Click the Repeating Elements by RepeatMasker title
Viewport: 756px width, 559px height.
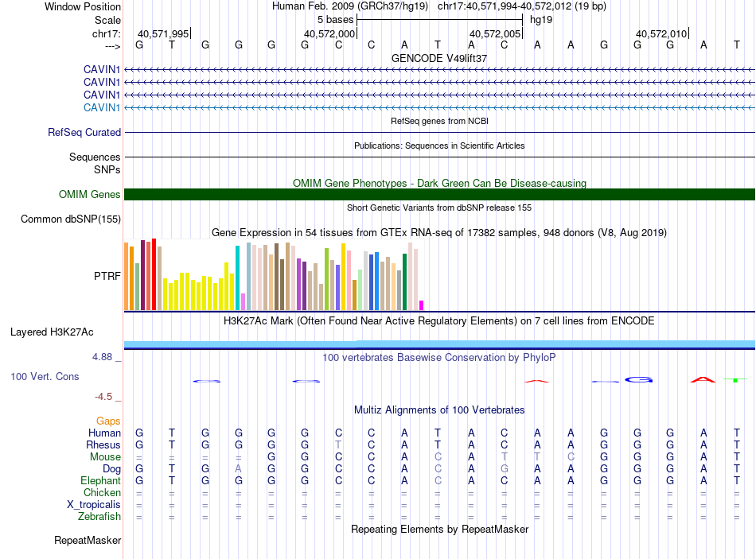tap(439, 529)
